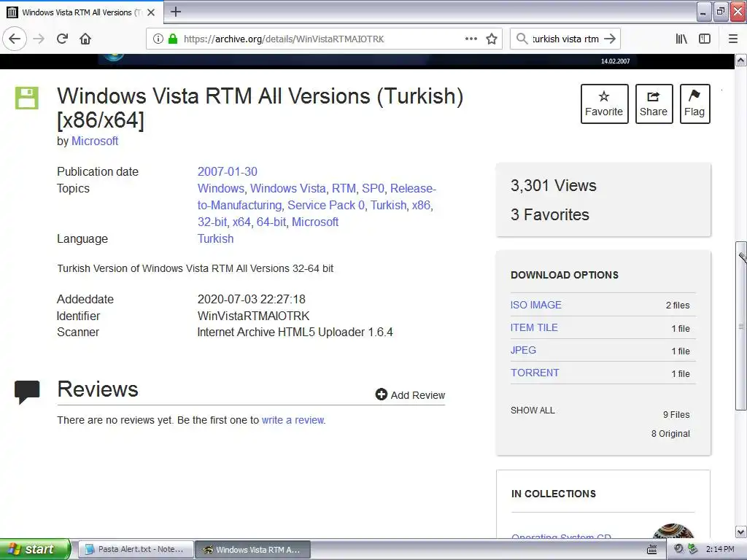The image size is (747, 560).
Task: Click the Reviews speech bubble icon
Action: [x=27, y=392]
